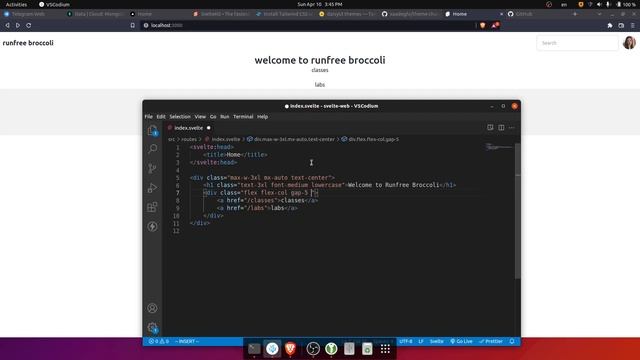Open the View menu in VSCodium
This screenshot has height=360, width=640.
click(x=200, y=117)
